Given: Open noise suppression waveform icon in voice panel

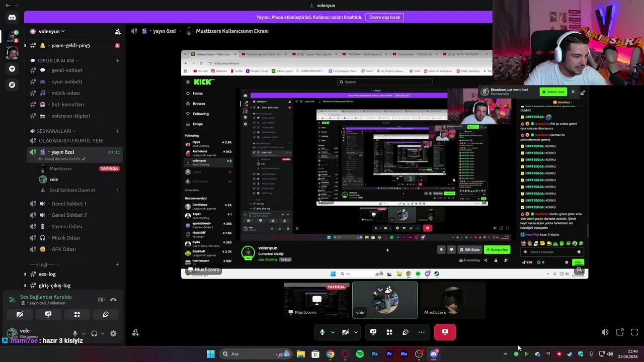Looking at the screenshot, I should click(101, 300).
